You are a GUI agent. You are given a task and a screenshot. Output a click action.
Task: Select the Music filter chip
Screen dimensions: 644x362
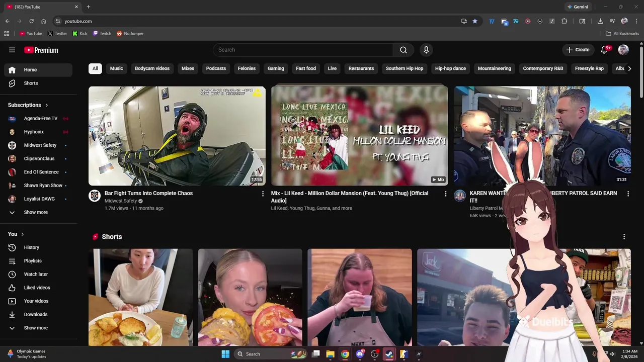tap(116, 68)
